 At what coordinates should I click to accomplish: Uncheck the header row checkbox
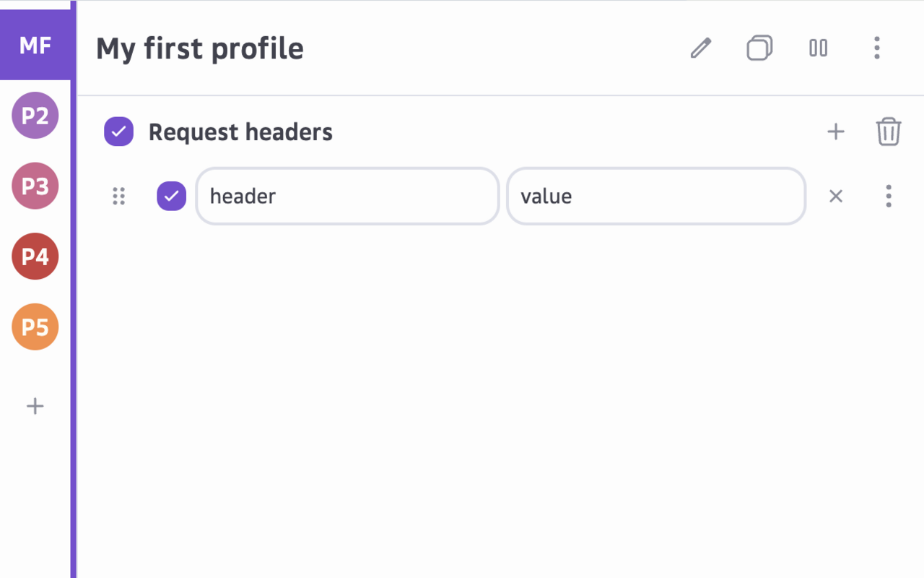171,196
